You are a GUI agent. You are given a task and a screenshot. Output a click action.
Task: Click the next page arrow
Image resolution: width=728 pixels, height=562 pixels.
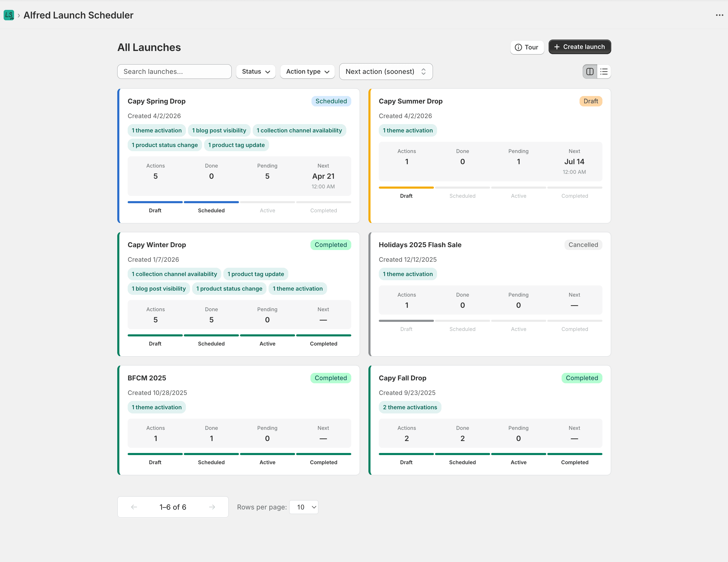click(212, 507)
